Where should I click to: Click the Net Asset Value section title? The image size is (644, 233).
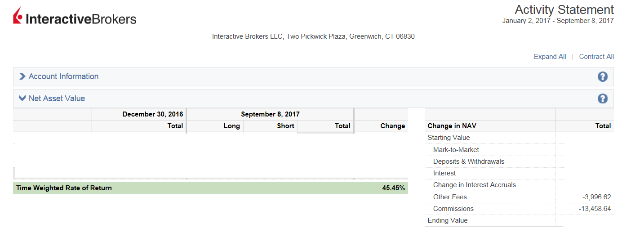click(x=57, y=99)
